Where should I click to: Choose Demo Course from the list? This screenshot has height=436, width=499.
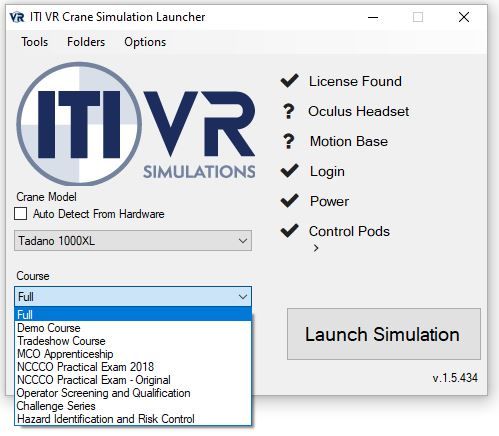point(133,328)
